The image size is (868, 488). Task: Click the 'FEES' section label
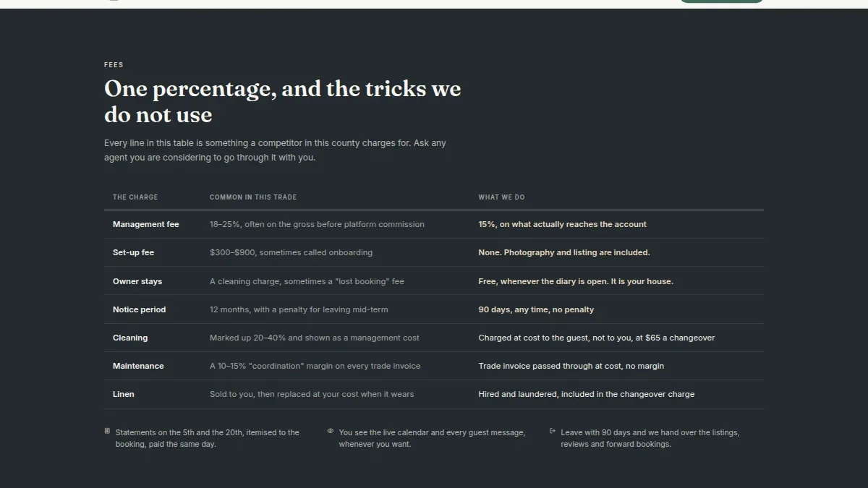click(x=114, y=65)
